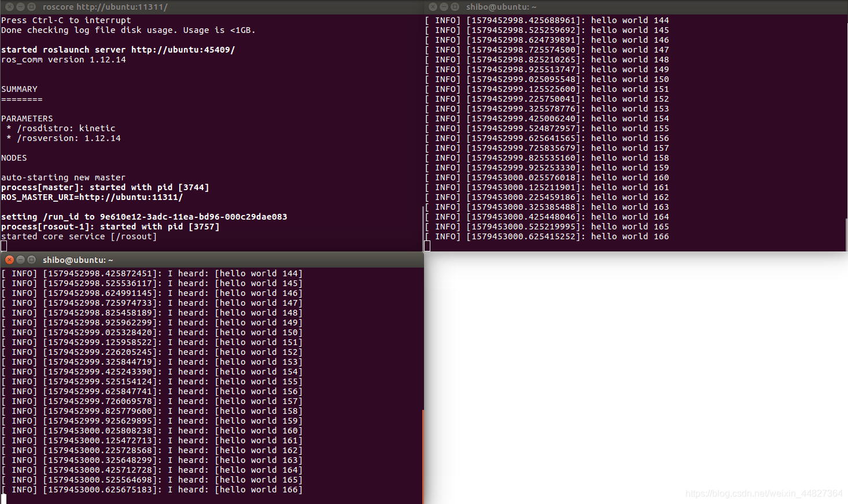Click 'Press Ctrl-C to interrupt' line
Screen dimensions: 848x504
[66, 20]
